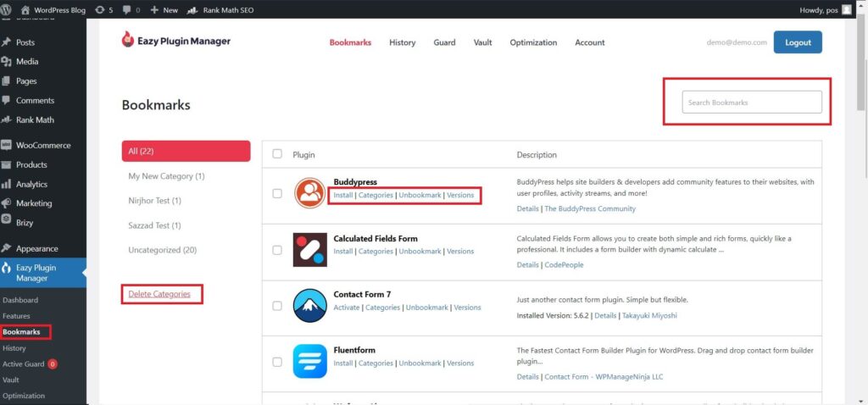
Task: Open Comments in the sidebar
Action: (35, 100)
